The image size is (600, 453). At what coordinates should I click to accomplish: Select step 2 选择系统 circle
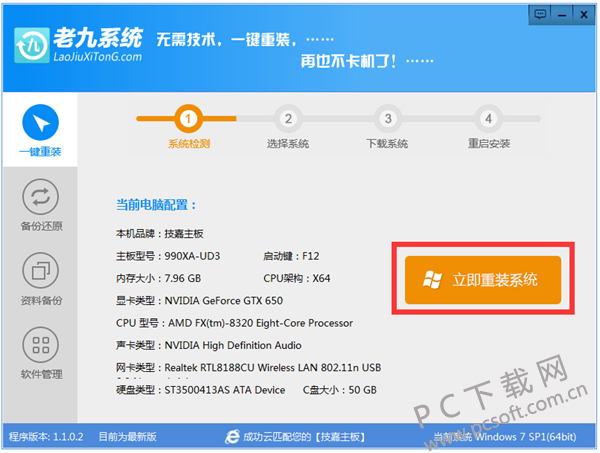click(288, 119)
